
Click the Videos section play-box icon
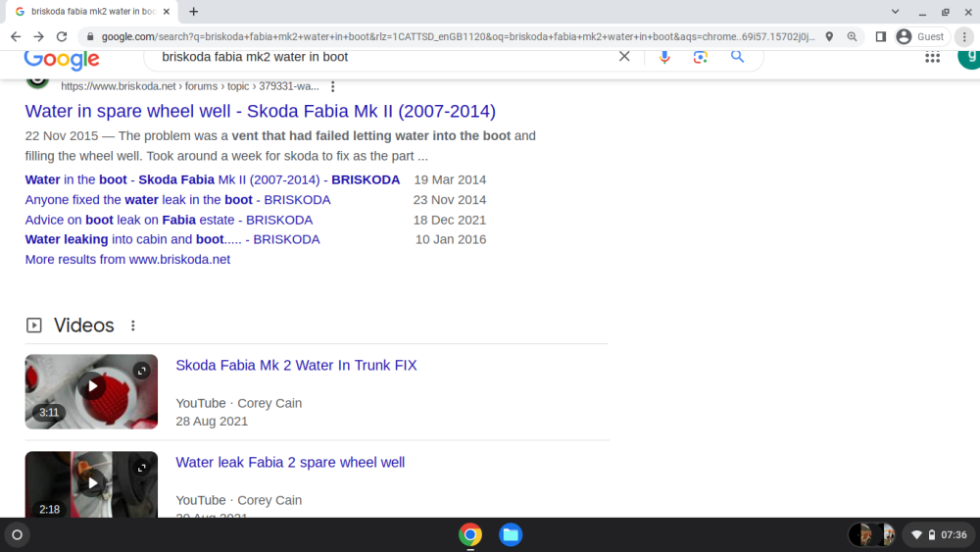click(33, 326)
